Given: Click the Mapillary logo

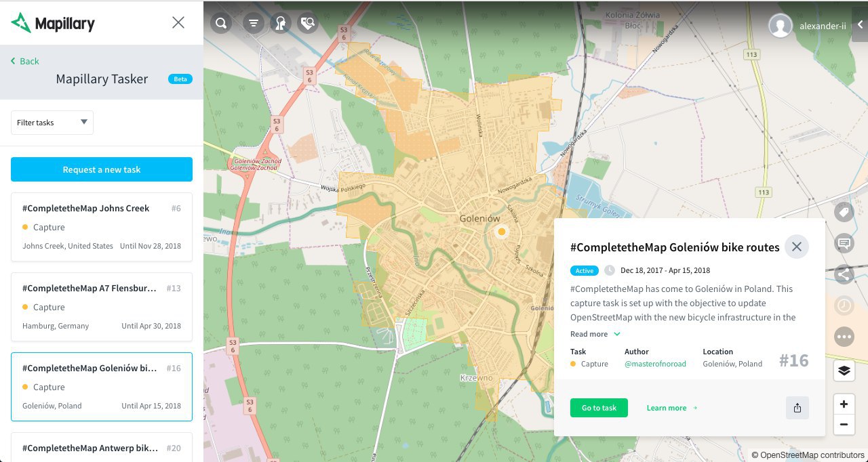Looking at the screenshot, I should click(53, 23).
